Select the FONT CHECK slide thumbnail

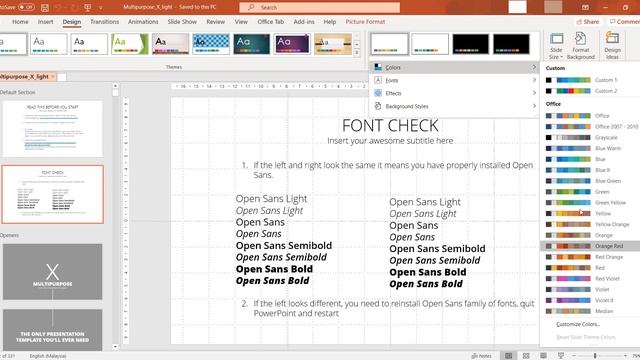pyautogui.click(x=53, y=194)
